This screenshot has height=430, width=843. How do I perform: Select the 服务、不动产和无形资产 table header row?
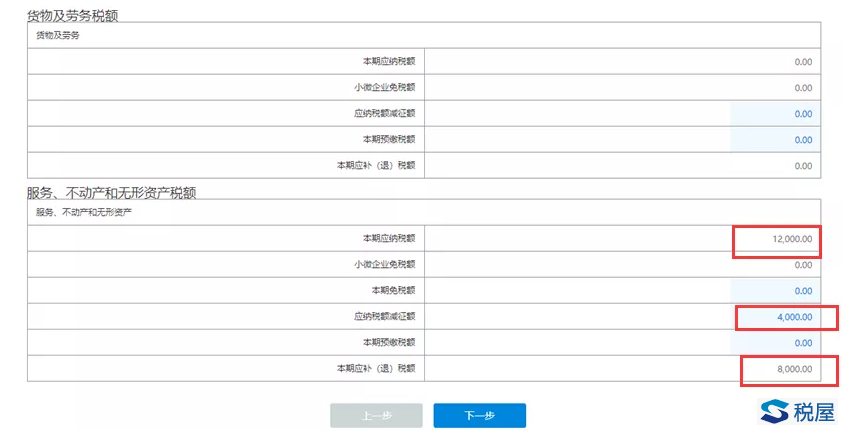424,212
